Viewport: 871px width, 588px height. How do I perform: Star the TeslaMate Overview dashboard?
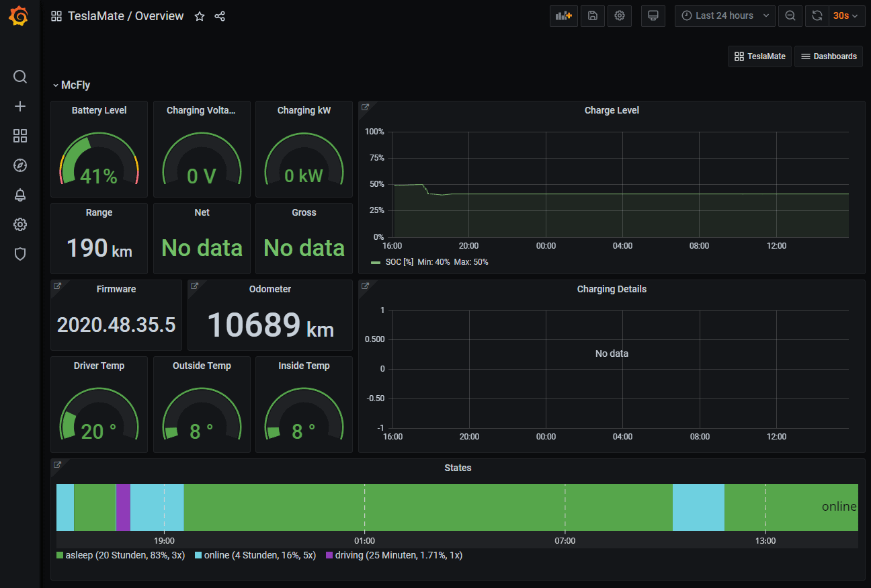tap(199, 15)
